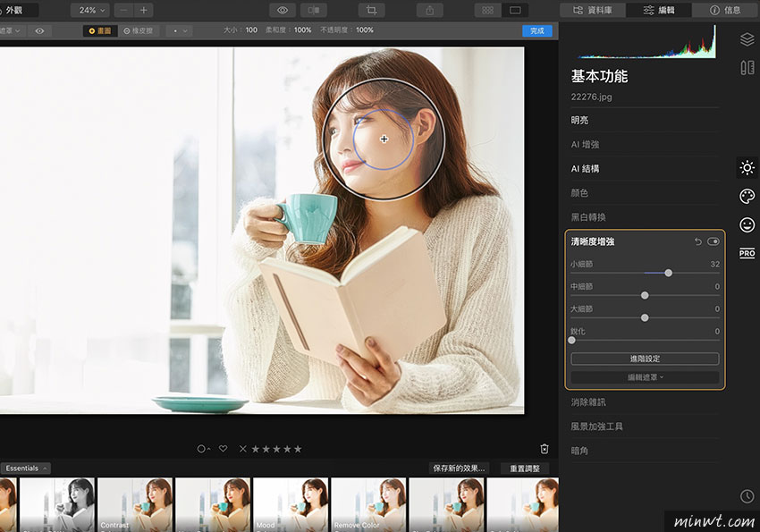
Task: Select the Essentials sun icon
Action: point(747,167)
